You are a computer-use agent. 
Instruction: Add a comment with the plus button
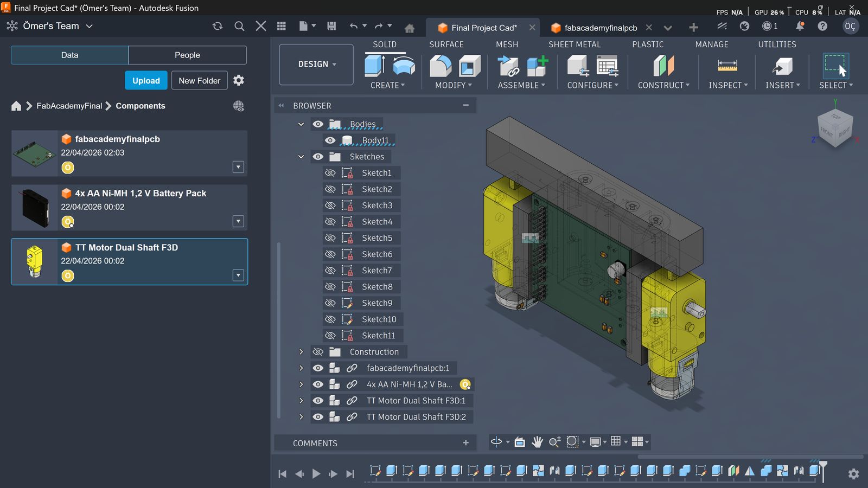pyautogui.click(x=465, y=443)
